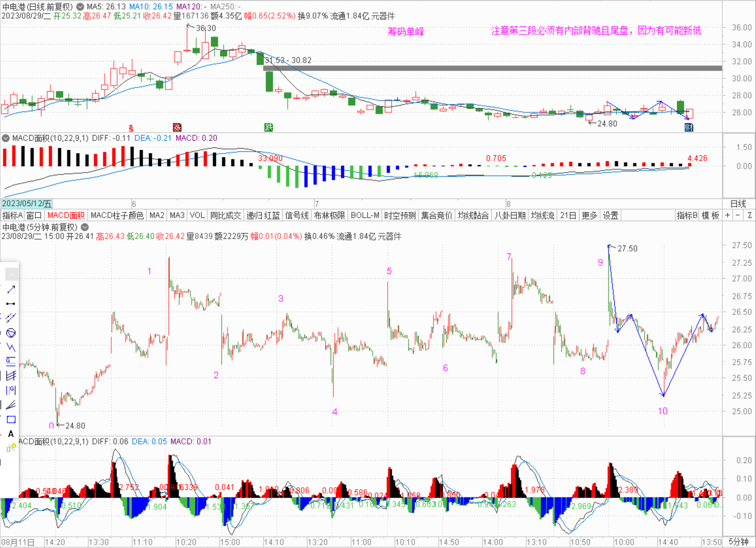Close the drawing tools palette
The height and width of the screenshot is (548, 756).
[12, 274]
